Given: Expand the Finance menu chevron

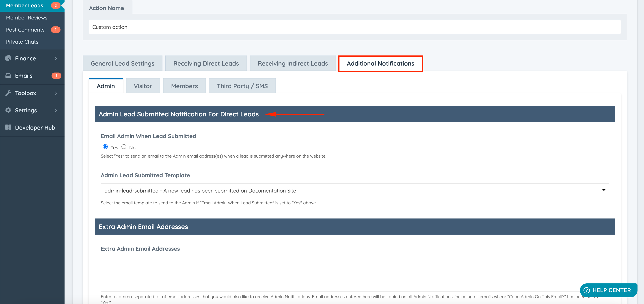Looking at the screenshot, I should 56,58.
